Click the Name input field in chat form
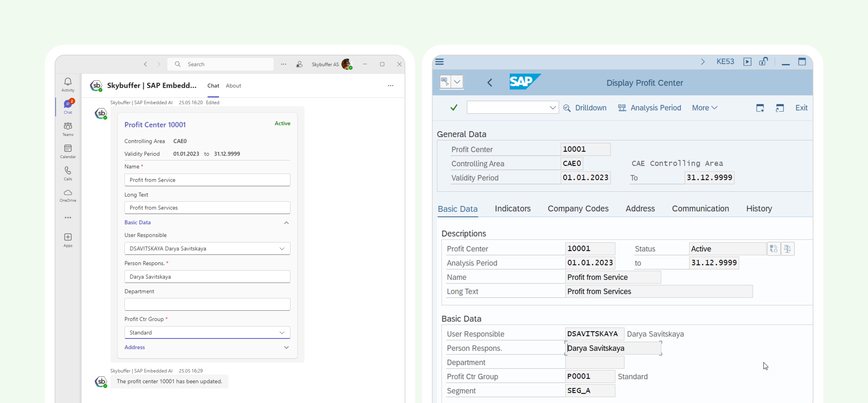Viewport: 868px width, 403px height. click(207, 180)
